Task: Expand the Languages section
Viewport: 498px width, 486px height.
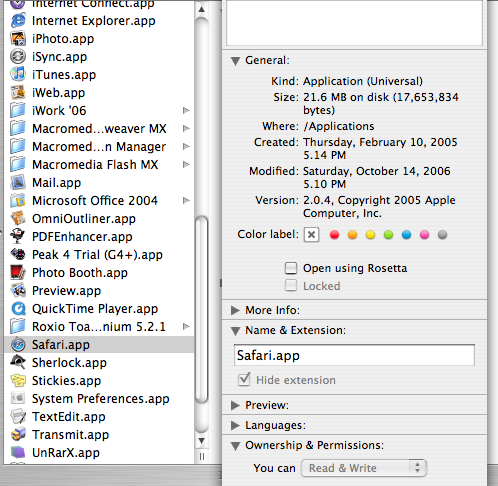Action: coord(235,425)
